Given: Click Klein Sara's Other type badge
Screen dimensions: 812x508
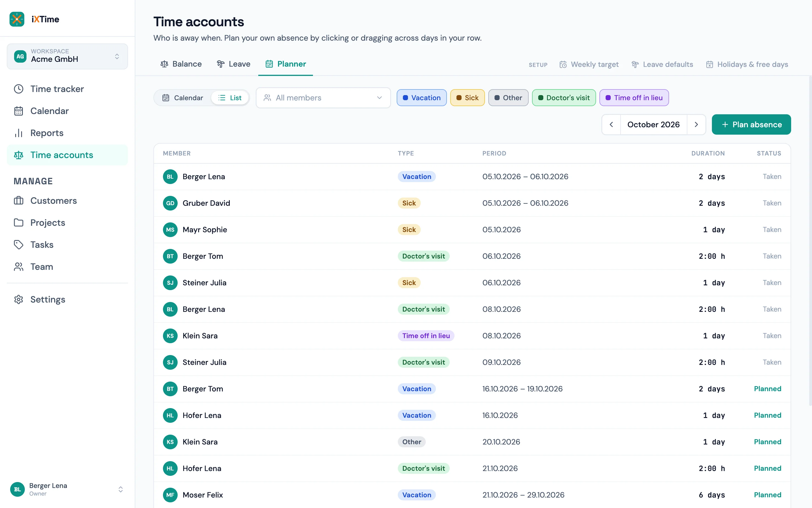Looking at the screenshot, I should [x=411, y=442].
